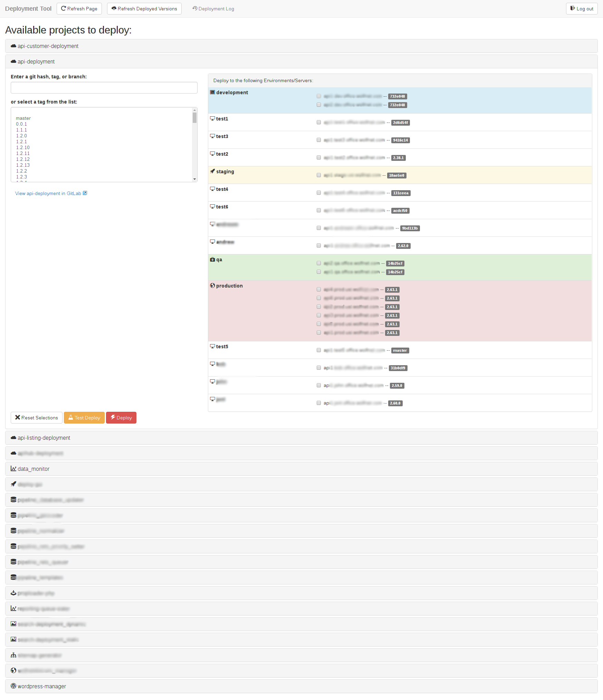Open View api-deployment in GitLab link
Screen dimensions: 603x700
pos(48,193)
